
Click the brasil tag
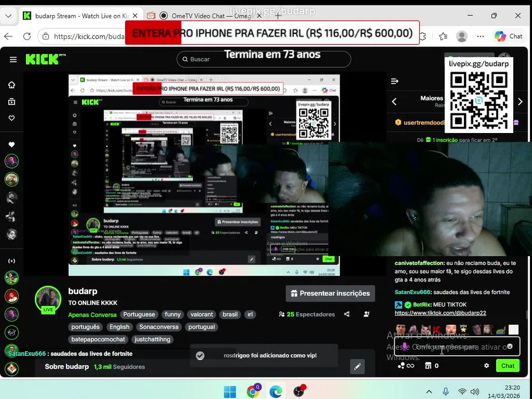tap(230, 315)
